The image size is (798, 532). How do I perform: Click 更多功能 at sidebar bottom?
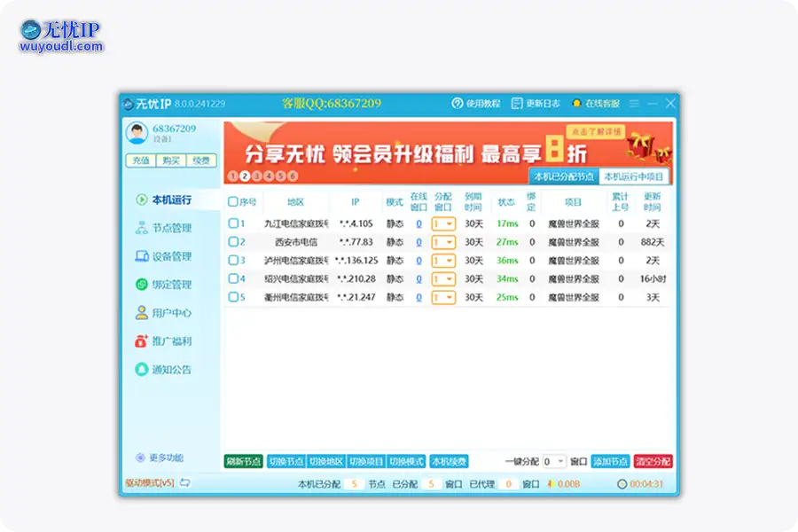click(x=160, y=458)
